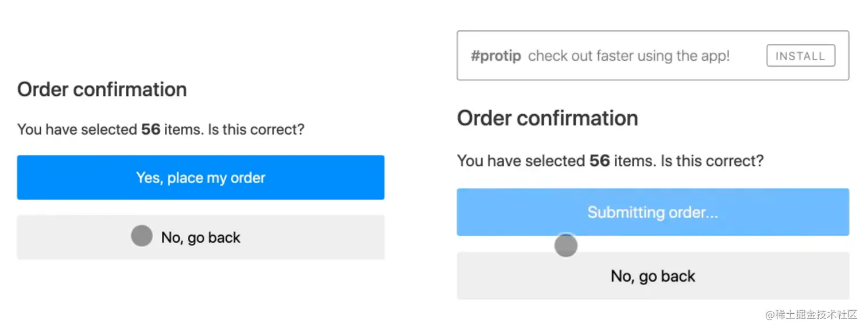Click the word 'items' above Yes, place my order
Viewport: 868px width, 331px height.
pos(183,130)
